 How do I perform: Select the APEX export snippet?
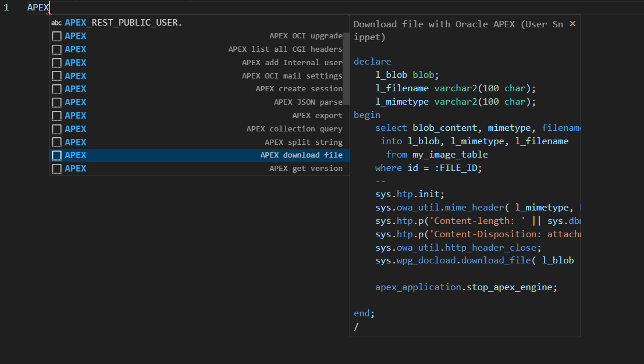click(x=199, y=116)
